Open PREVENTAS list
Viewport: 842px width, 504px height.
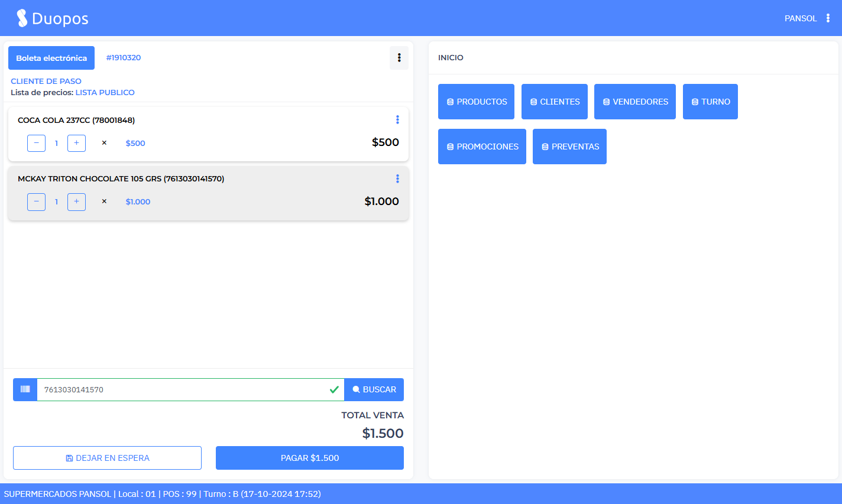tap(569, 147)
